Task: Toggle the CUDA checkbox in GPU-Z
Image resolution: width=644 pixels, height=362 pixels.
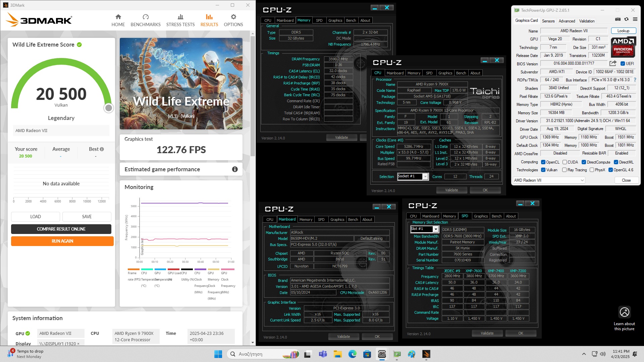Action: (565, 162)
